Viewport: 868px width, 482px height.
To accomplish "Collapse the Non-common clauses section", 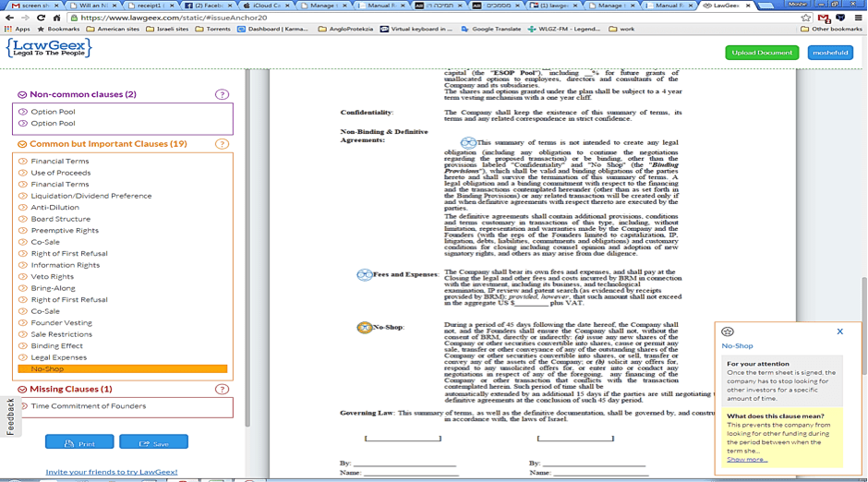I will 22,94.
